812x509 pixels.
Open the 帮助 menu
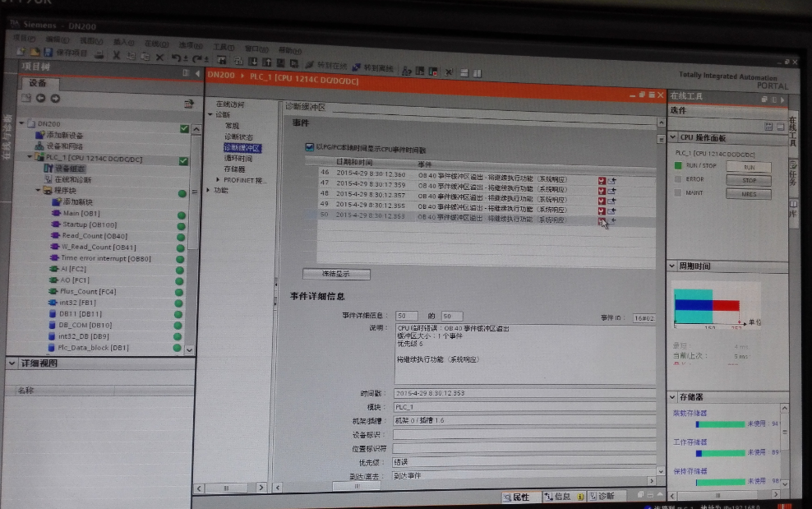coord(290,50)
